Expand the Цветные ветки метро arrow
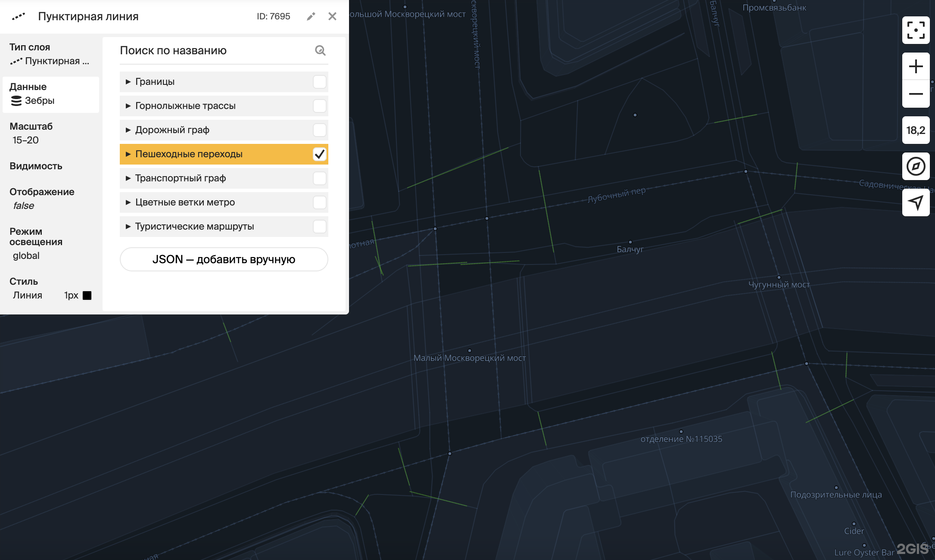 [128, 202]
